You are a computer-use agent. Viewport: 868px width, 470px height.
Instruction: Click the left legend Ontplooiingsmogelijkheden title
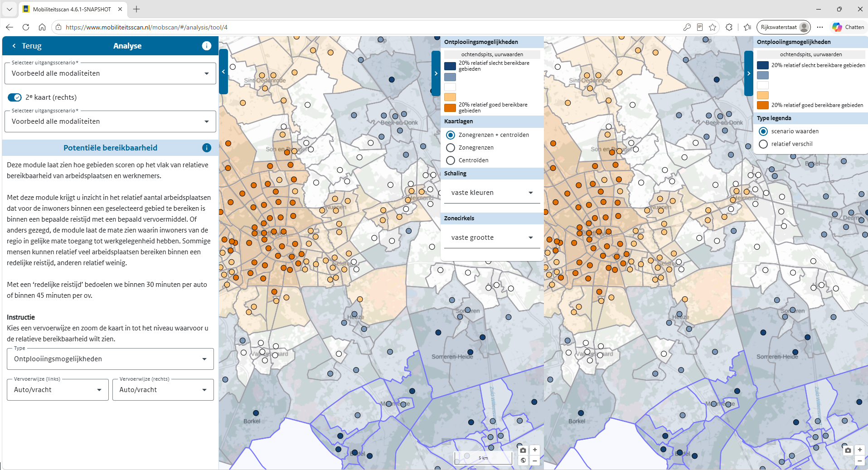[x=481, y=42]
